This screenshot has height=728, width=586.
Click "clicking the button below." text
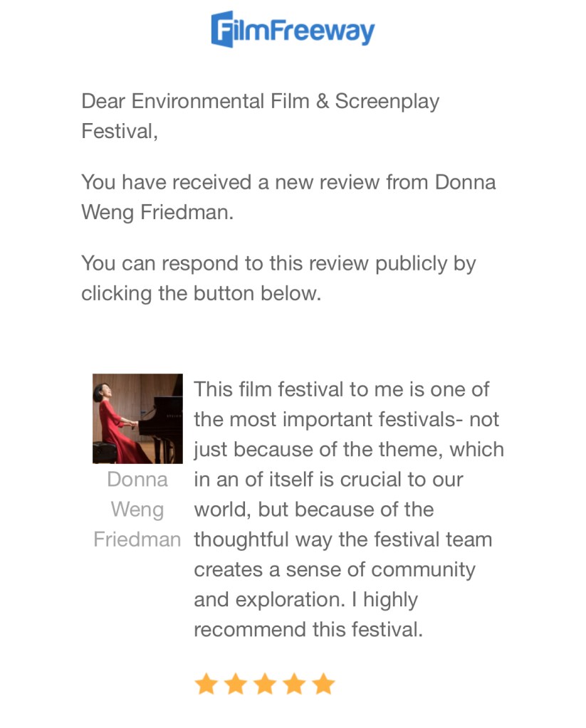(x=202, y=293)
